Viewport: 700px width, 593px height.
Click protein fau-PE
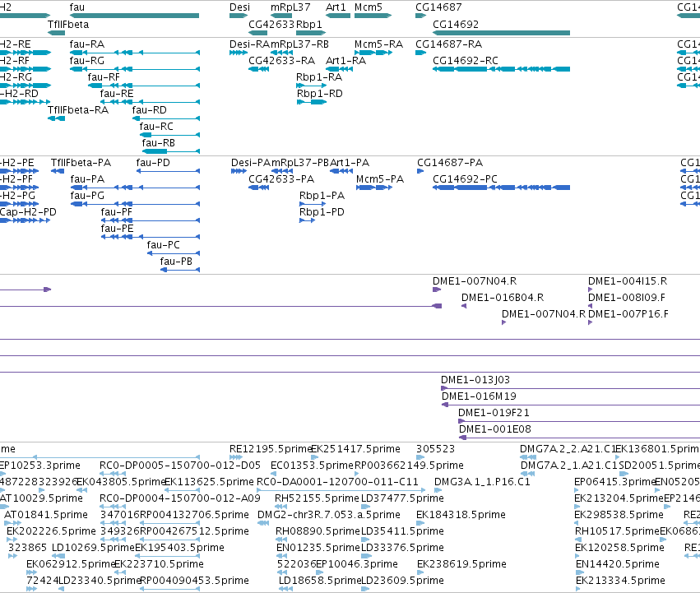pyautogui.click(x=117, y=228)
